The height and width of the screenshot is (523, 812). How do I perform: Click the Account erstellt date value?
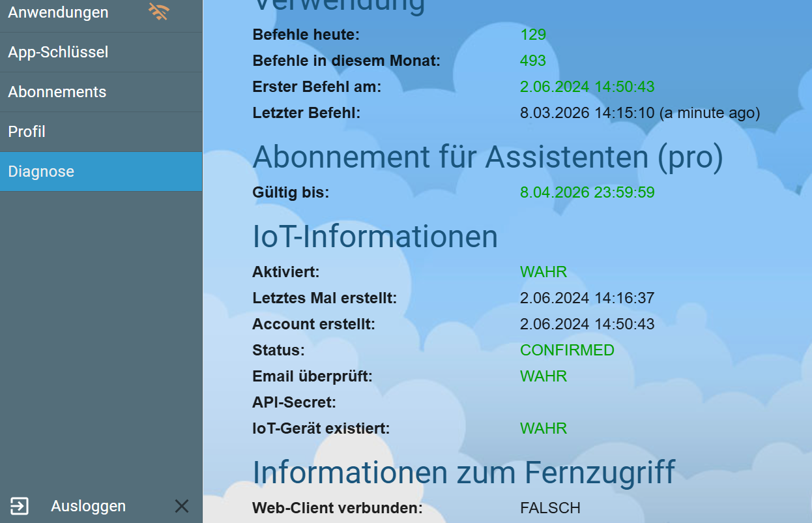(587, 324)
